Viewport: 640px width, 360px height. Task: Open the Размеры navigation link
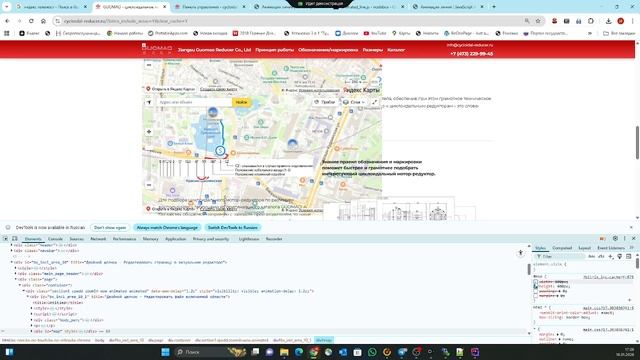click(x=373, y=50)
